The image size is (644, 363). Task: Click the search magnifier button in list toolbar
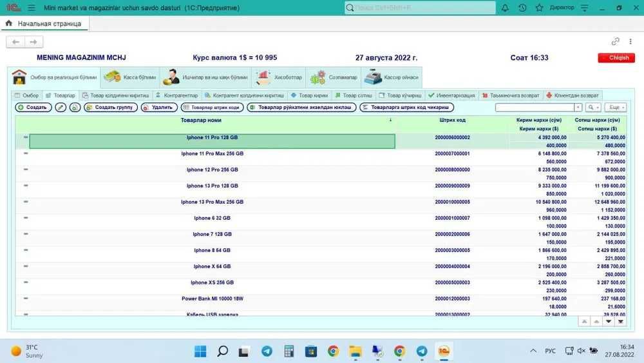pos(593,107)
